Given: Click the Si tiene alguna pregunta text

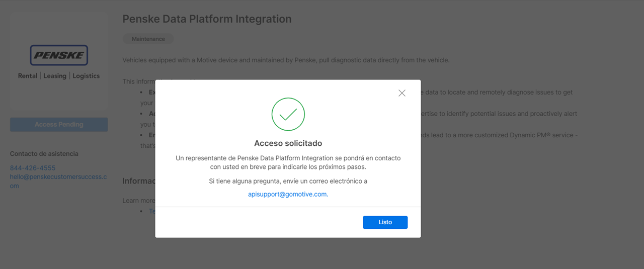Looking at the screenshot, I should point(288,181).
